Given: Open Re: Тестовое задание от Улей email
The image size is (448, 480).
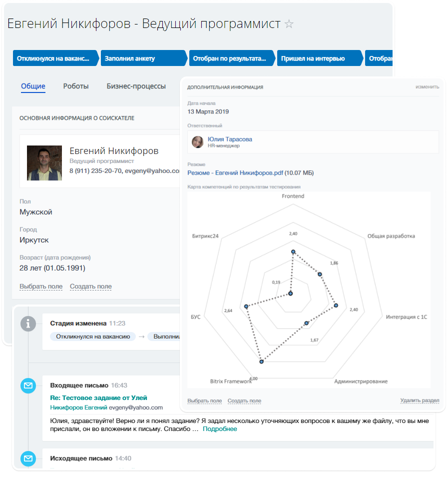Looking at the screenshot, I should pos(99,398).
